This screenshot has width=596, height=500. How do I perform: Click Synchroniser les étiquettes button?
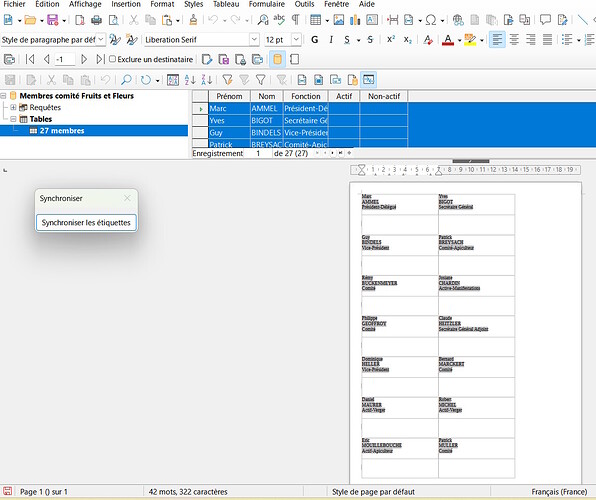[86, 222]
